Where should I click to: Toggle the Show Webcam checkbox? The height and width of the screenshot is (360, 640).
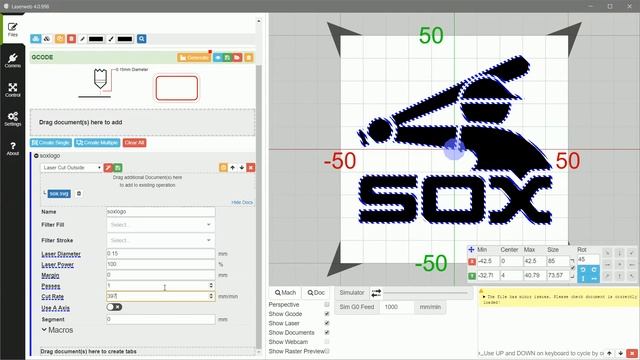(327, 342)
